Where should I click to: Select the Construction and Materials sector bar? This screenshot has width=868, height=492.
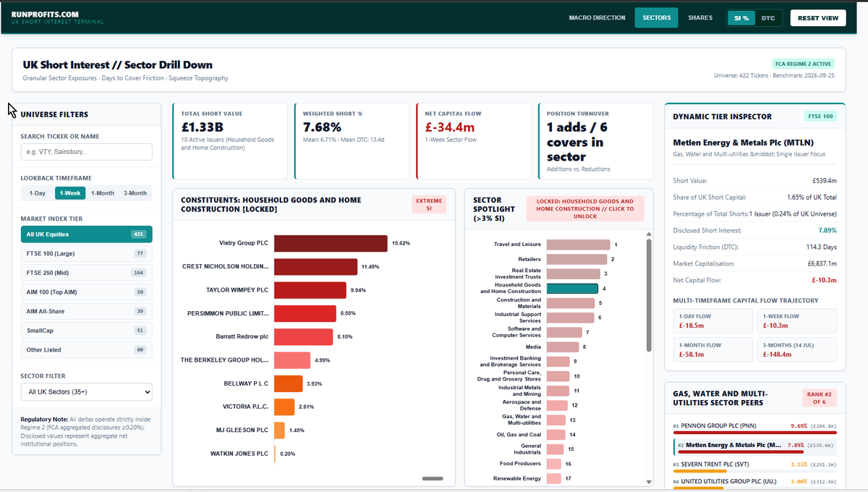click(571, 302)
